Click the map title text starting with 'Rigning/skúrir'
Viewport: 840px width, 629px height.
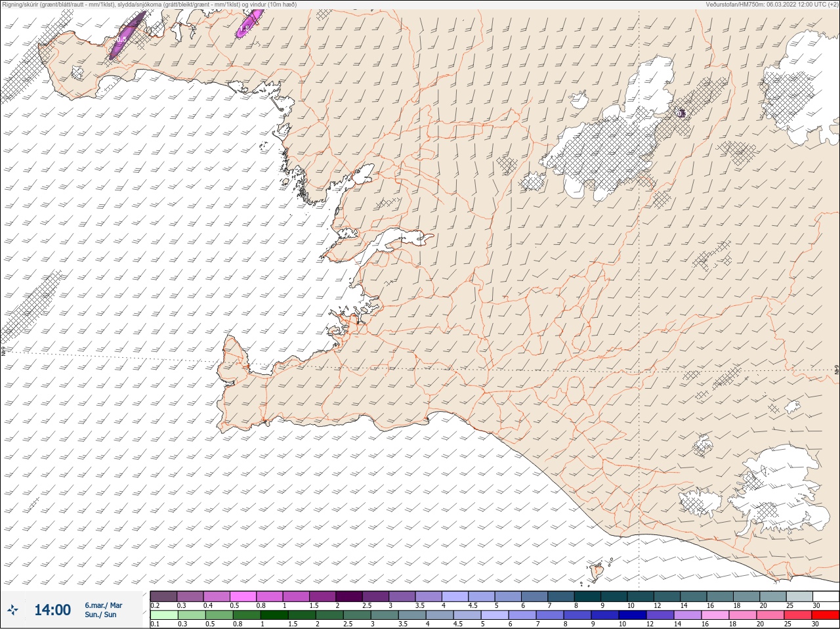click(x=149, y=5)
